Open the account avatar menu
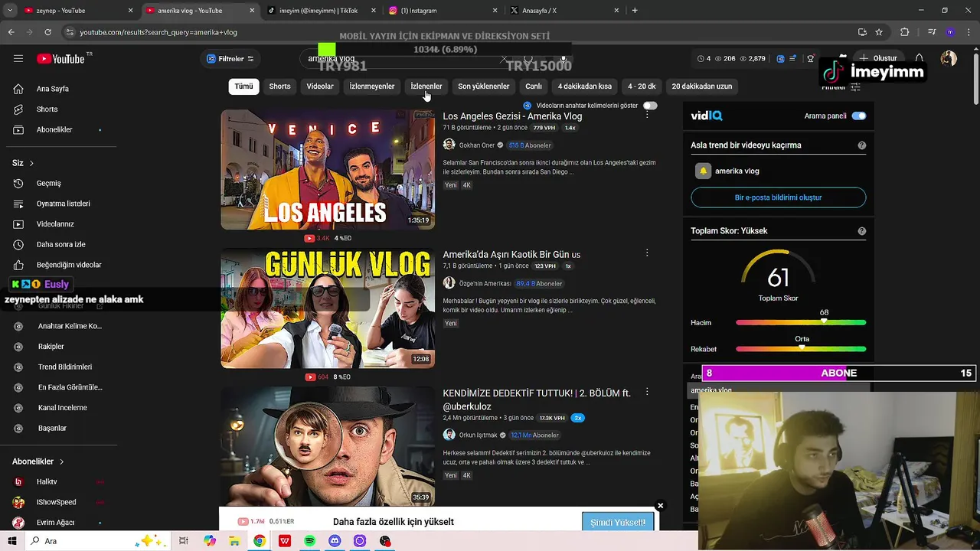 pyautogui.click(x=949, y=59)
